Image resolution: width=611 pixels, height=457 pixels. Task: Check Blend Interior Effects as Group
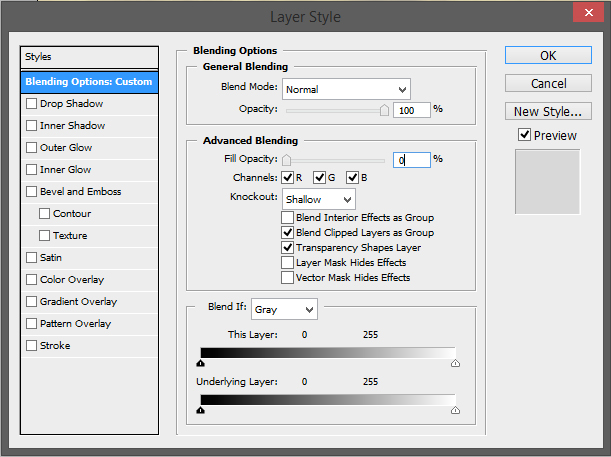pos(288,217)
